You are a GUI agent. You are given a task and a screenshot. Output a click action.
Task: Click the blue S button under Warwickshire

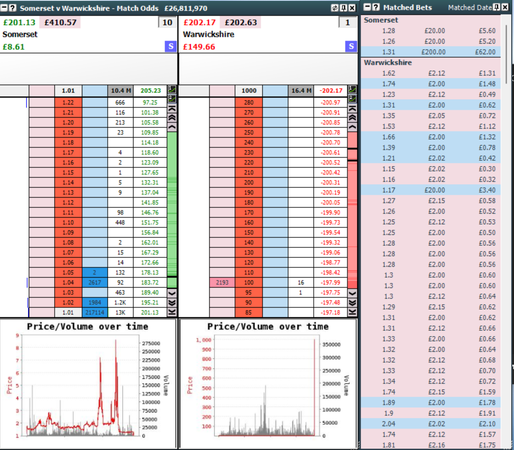(x=351, y=46)
